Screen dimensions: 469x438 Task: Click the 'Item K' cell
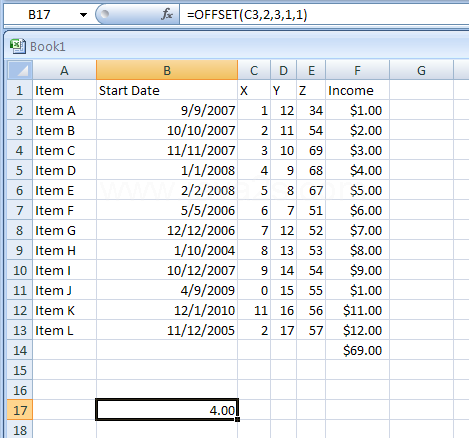[x=64, y=310]
